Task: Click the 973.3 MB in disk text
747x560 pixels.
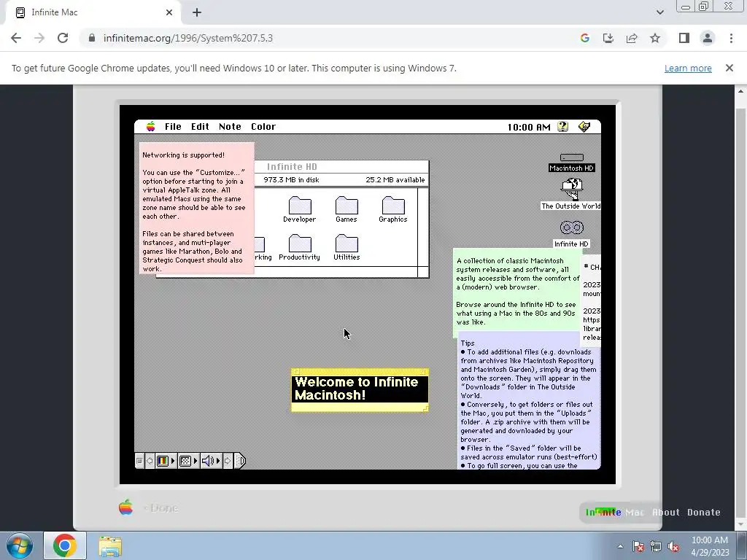Action: pyautogui.click(x=291, y=179)
